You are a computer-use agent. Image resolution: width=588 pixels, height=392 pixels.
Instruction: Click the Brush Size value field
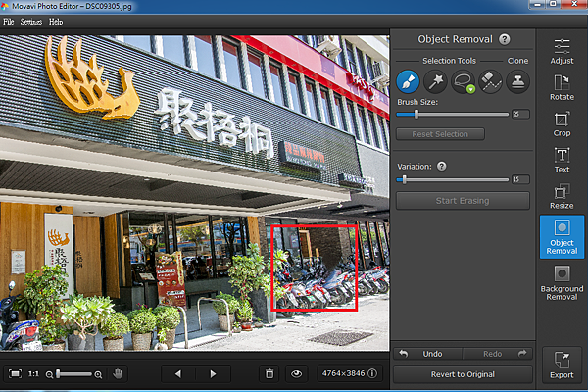pyautogui.click(x=520, y=114)
